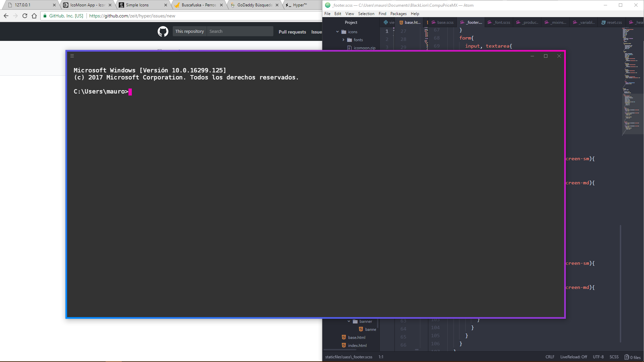
Task: Open the Packages menu in Atom
Action: click(398, 13)
